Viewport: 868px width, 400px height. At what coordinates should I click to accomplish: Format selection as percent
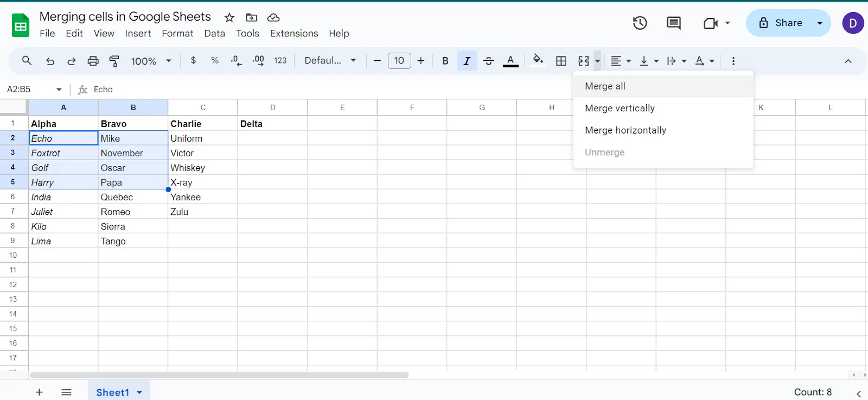(x=215, y=61)
